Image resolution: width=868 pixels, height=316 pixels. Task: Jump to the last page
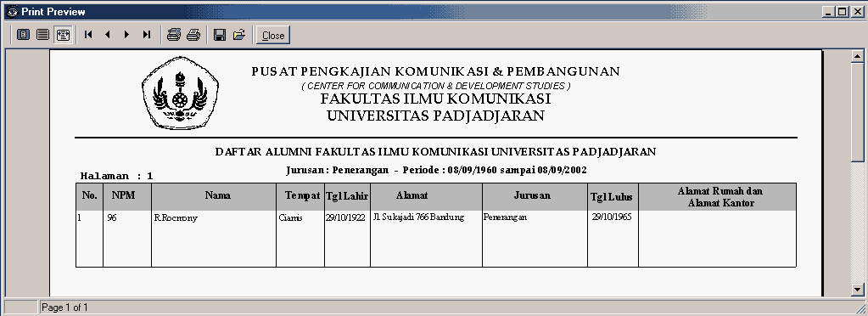click(x=146, y=35)
